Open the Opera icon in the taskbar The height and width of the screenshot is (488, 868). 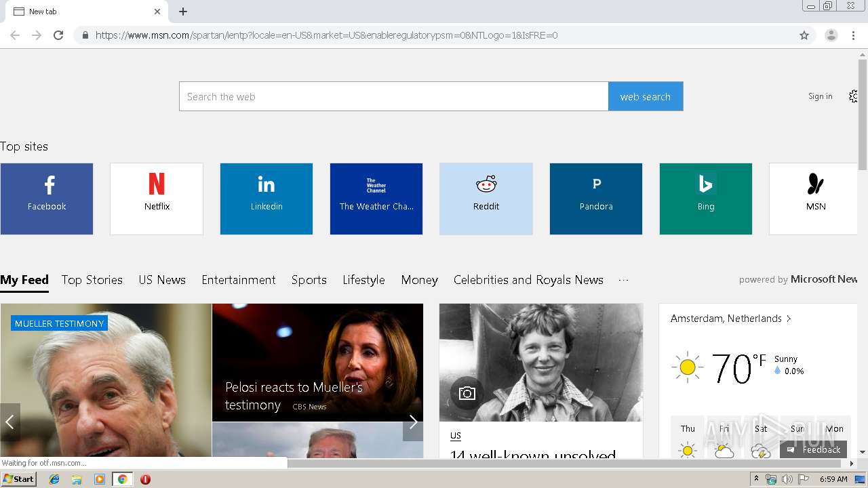click(x=145, y=479)
